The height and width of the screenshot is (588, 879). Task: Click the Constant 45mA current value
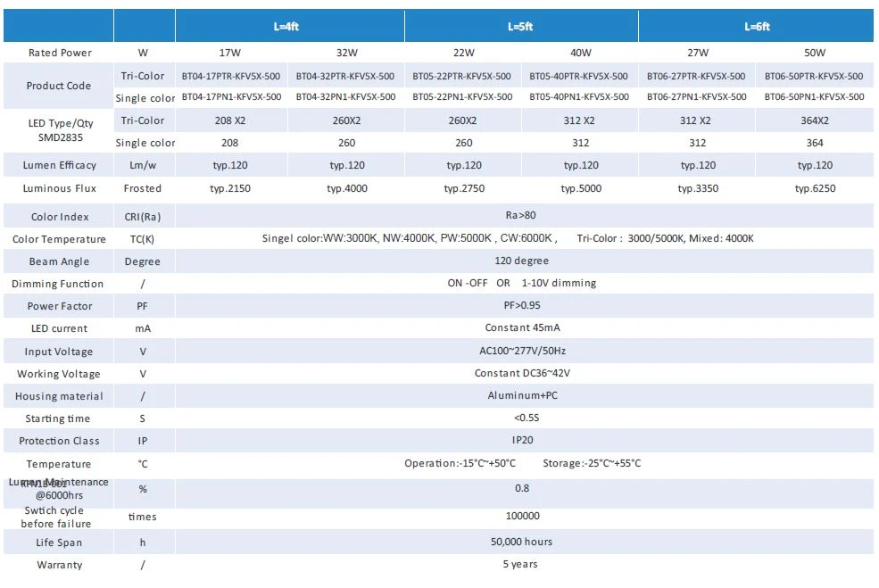pyautogui.click(x=522, y=328)
